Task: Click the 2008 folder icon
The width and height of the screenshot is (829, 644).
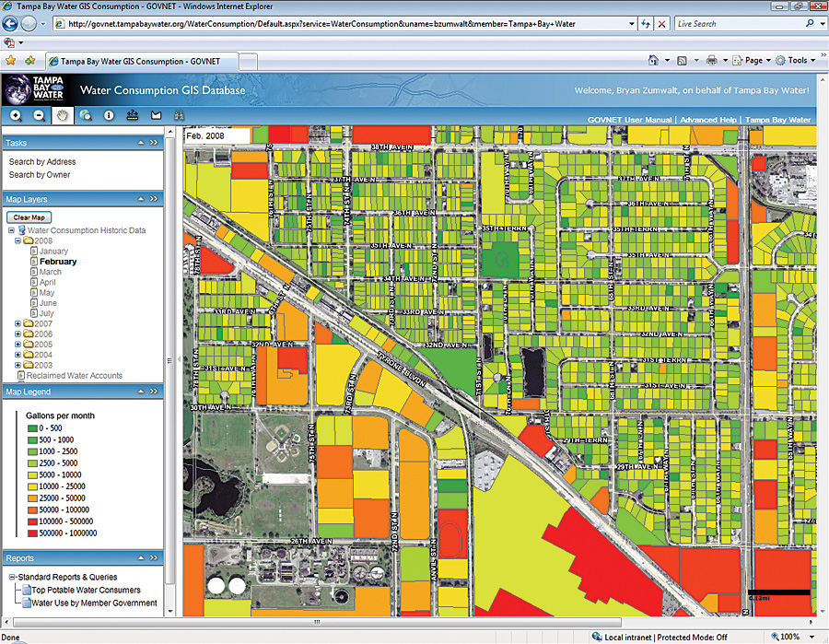Action: (x=28, y=240)
